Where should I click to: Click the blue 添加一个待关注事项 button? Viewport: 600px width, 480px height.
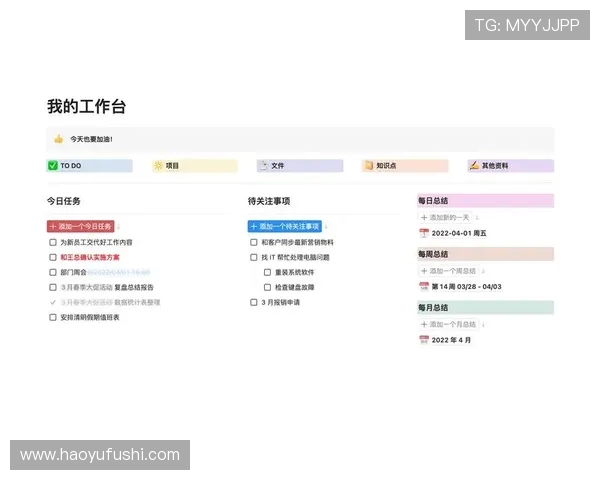tap(284, 227)
